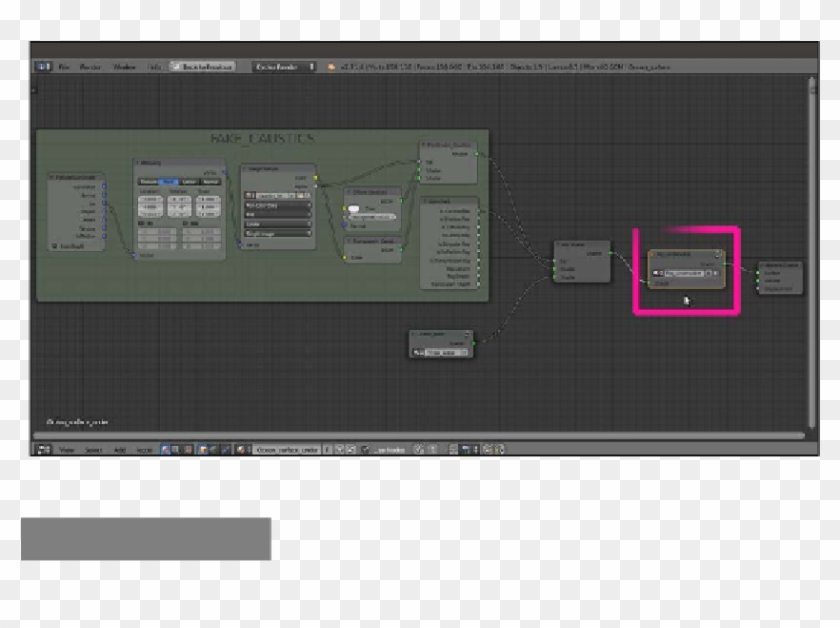Viewport: 840px width, 628px height.
Task: Collapse the Light Path node
Action: coord(423,200)
